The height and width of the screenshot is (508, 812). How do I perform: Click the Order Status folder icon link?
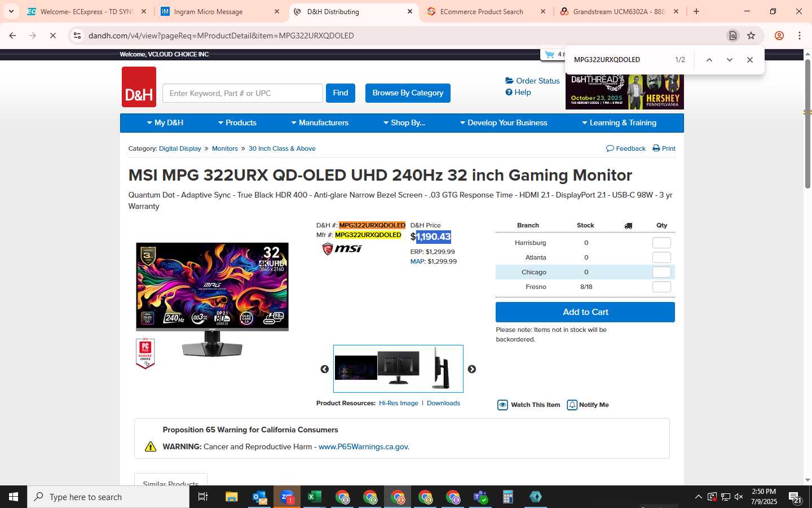[532, 81]
